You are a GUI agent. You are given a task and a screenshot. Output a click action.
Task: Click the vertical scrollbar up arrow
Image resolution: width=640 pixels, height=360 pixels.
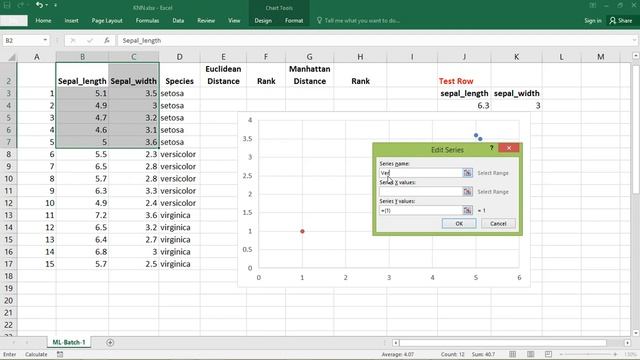(636, 56)
